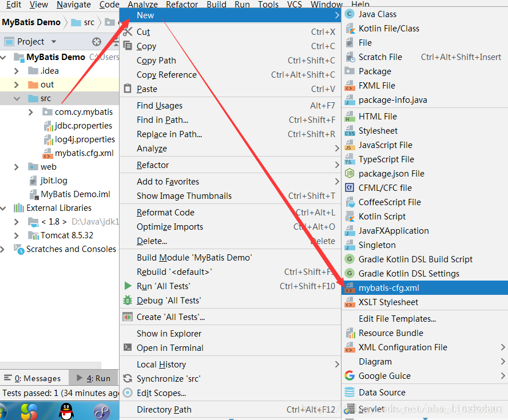Click the CFML/CFC file icon
Screen dimensions: 508x420
(350, 187)
